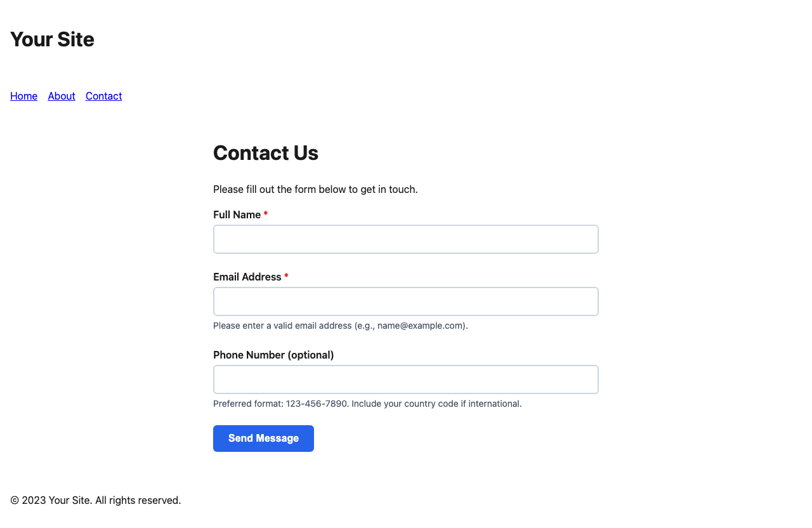
Task: Open the Contact navigation link
Action: [x=103, y=96]
